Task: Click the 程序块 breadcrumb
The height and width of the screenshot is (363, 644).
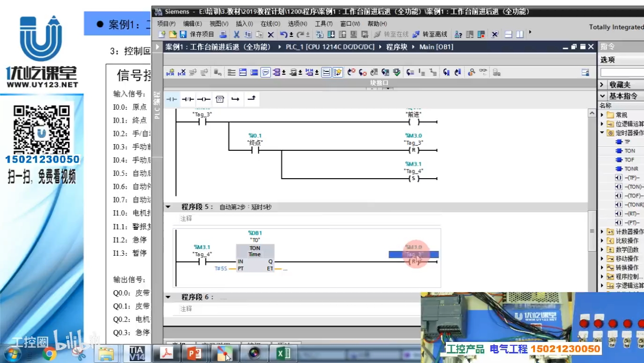Action: point(397,47)
